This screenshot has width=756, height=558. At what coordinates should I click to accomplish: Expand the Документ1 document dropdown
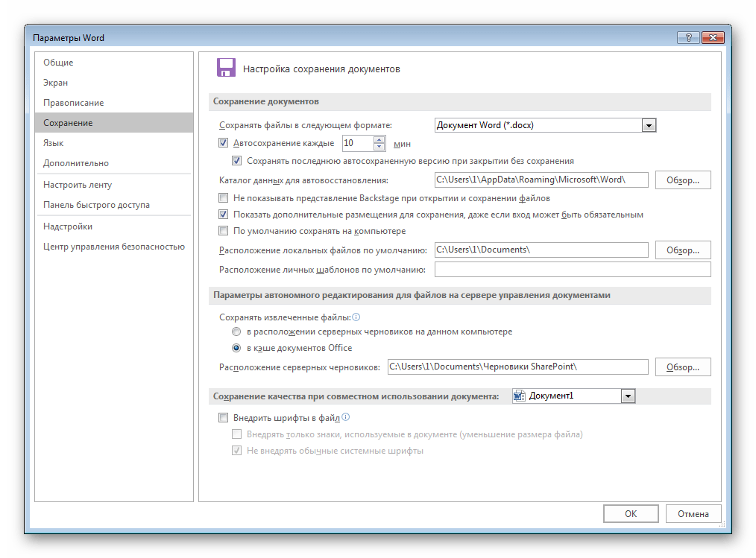click(x=628, y=396)
